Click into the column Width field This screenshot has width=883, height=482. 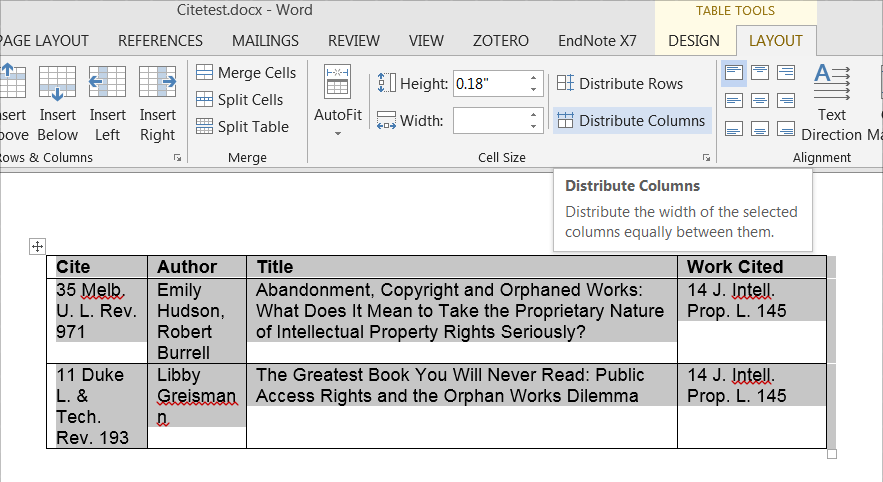click(x=488, y=121)
